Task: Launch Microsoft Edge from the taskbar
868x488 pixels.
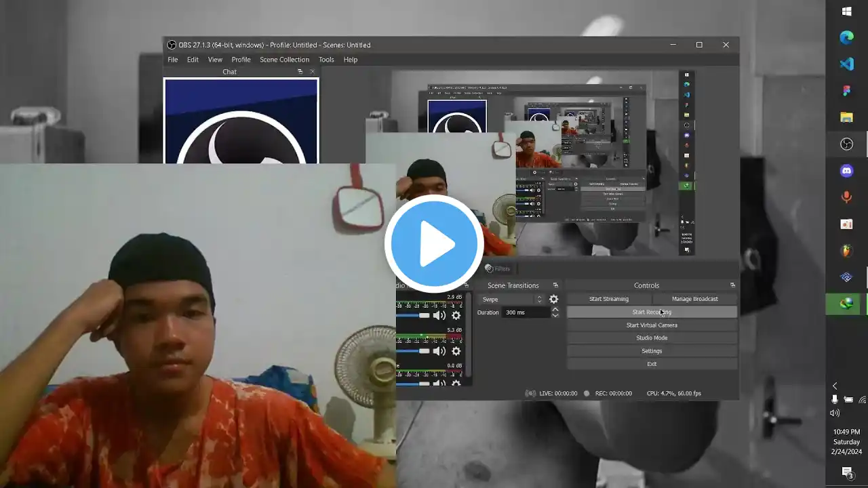Action: point(846,38)
